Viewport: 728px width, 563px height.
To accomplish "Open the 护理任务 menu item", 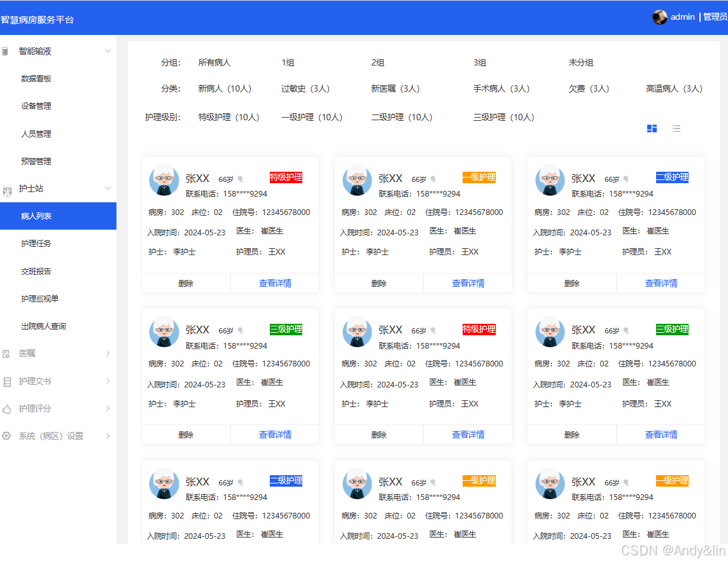I will coord(36,243).
